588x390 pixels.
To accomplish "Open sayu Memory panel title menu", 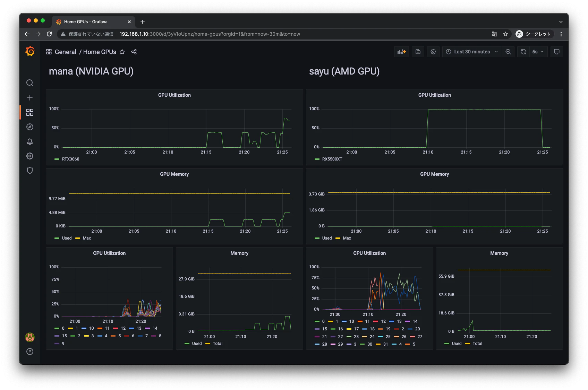I will pyautogui.click(x=499, y=253).
